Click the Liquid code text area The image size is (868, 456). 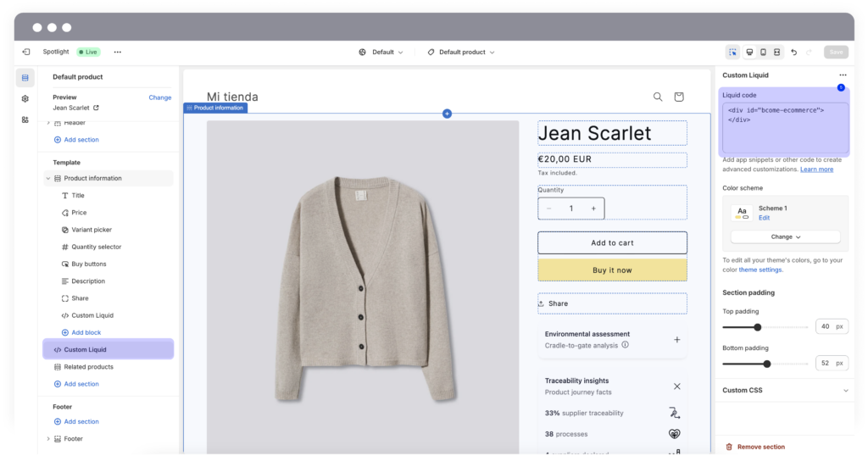click(x=785, y=127)
